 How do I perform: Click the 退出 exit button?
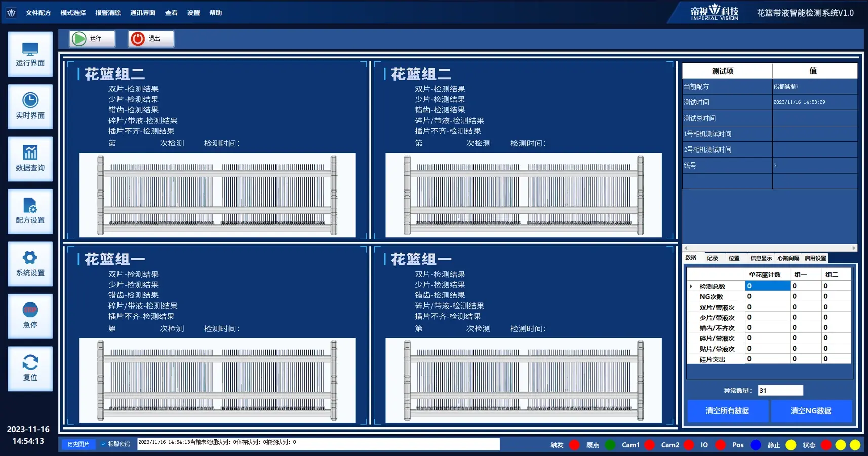151,39
